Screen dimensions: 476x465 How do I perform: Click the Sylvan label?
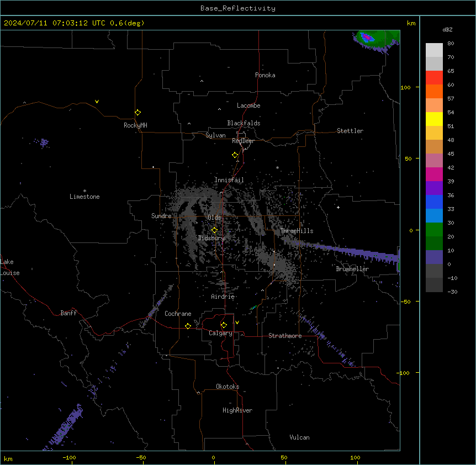[215, 135]
